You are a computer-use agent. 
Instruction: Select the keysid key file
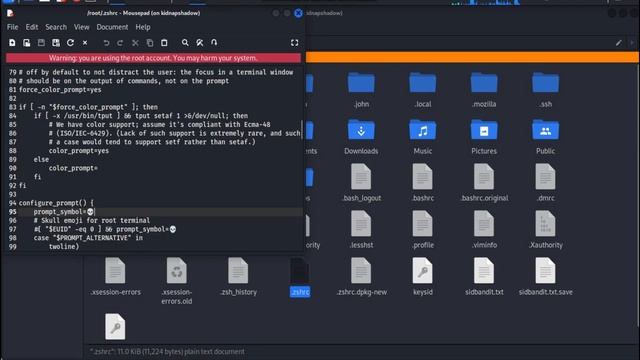(422, 277)
